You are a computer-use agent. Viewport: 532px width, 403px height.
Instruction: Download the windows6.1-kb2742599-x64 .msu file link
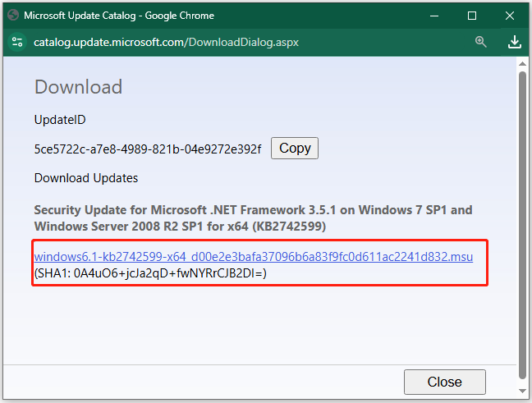[x=254, y=257]
